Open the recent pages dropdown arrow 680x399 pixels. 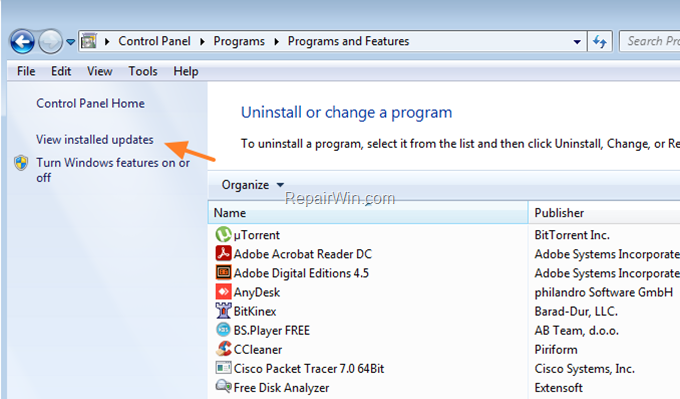70,42
